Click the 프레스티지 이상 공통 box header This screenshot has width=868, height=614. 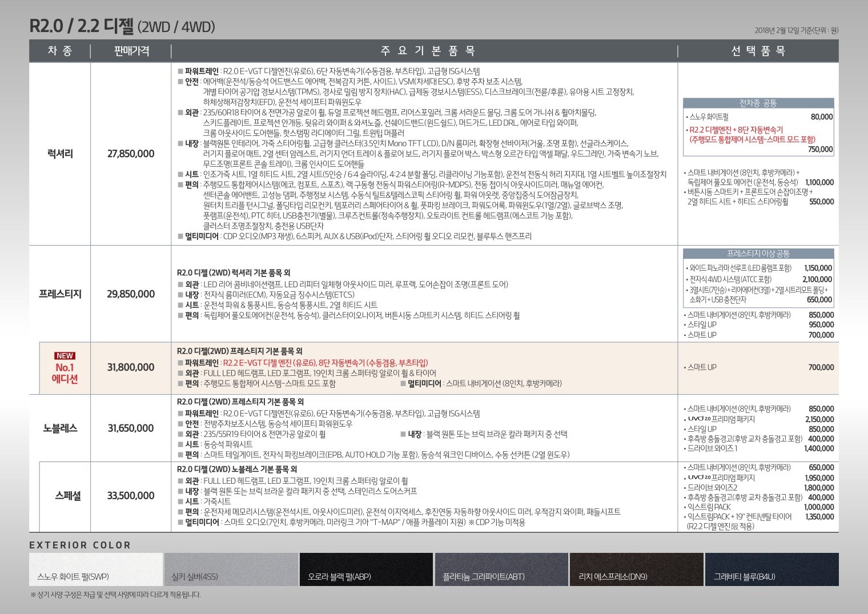(758, 254)
